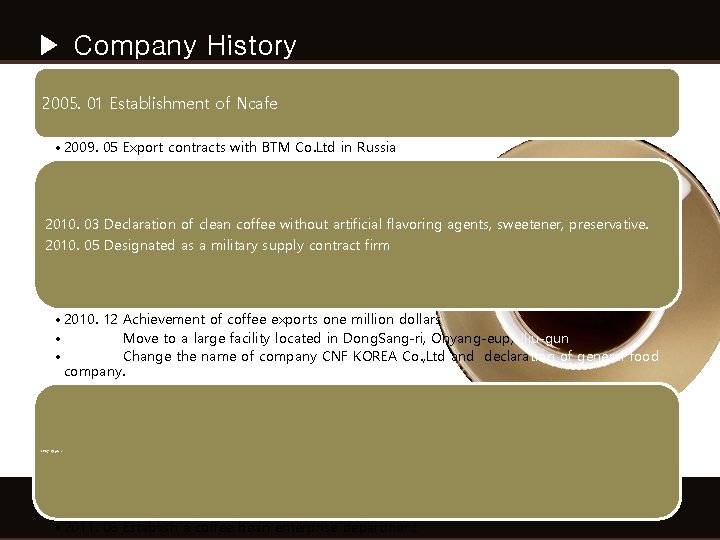Click '2010. 12 Achievement of coffee exports' line

point(252,319)
